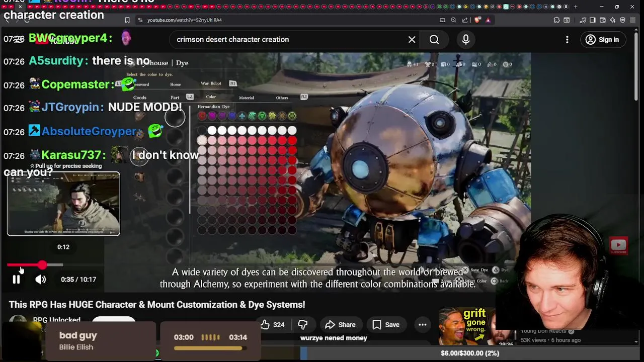This screenshot has height=362, width=644.
Task: Click the chat username 'JTGroypin:'
Action: 73,108
